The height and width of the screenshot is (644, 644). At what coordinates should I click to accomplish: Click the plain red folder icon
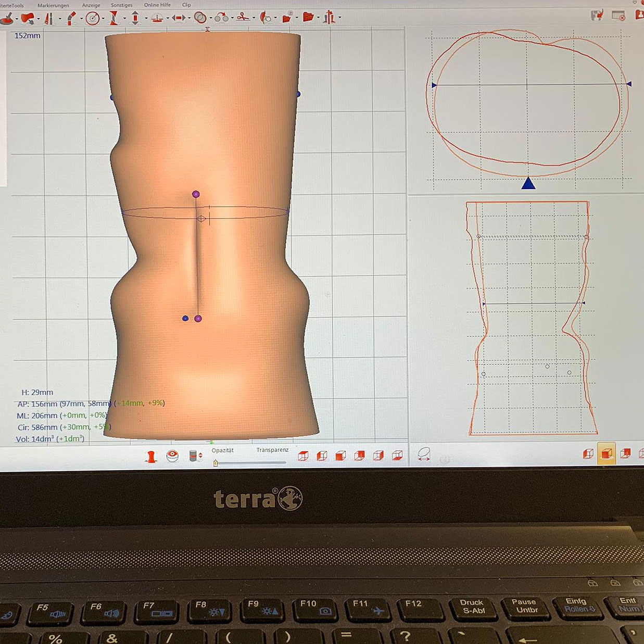(308, 18)
